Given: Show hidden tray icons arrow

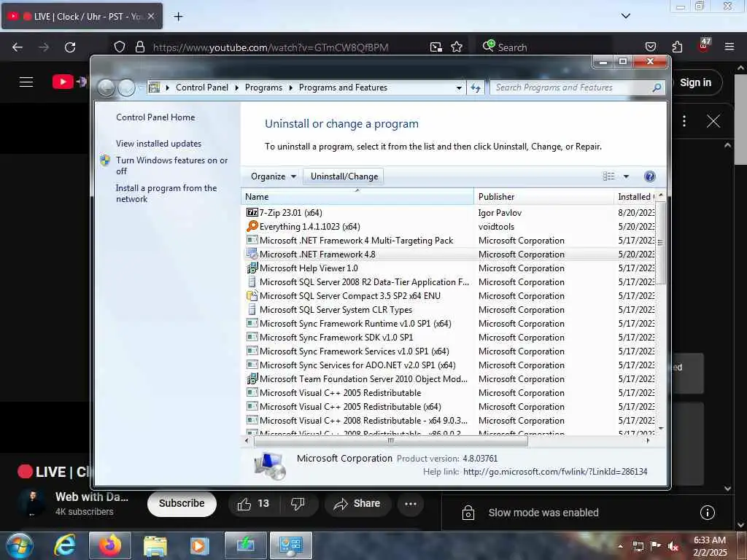Looking at the screenshot, I should tap(620, 546).
